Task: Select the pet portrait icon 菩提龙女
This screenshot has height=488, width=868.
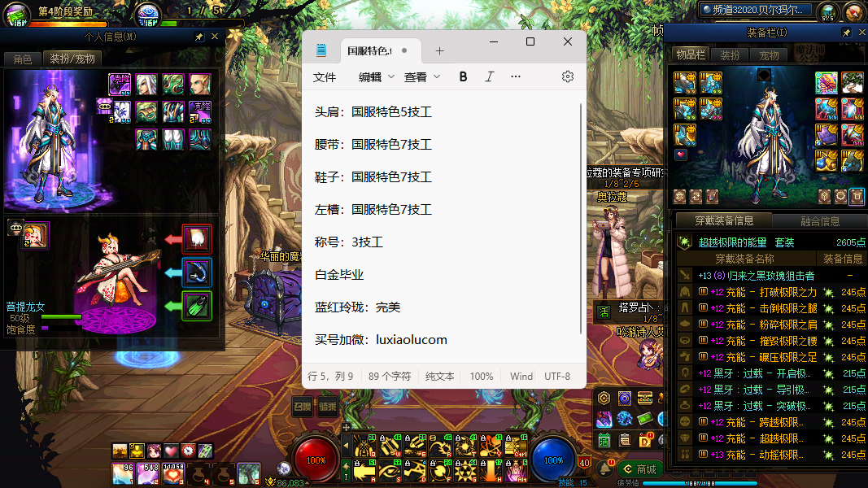Action: [37, 236]
